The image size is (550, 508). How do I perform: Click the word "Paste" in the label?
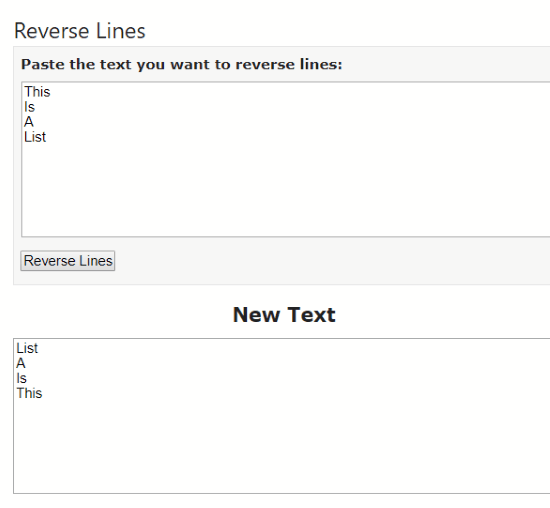(43, 65)
